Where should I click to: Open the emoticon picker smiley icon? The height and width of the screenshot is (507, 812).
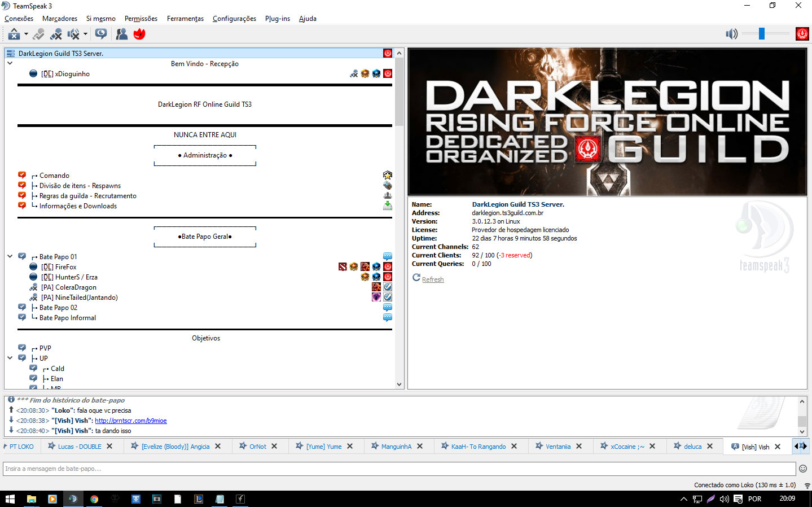click(803, 469)
